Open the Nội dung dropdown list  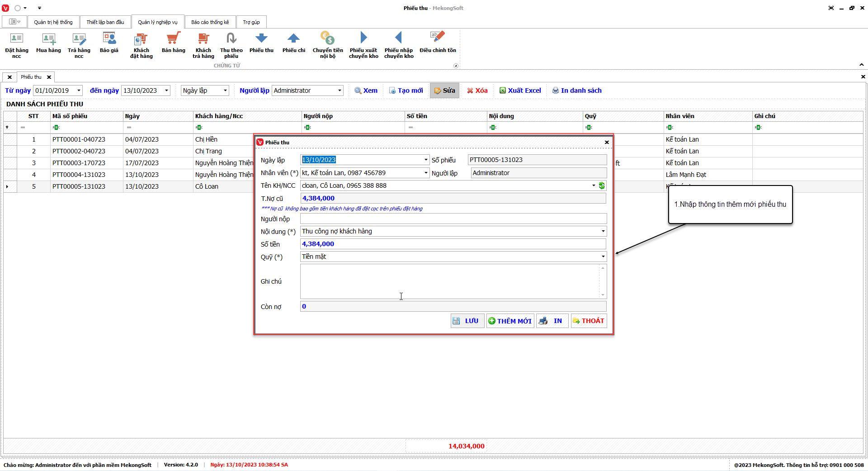click(x=603, y=231)
